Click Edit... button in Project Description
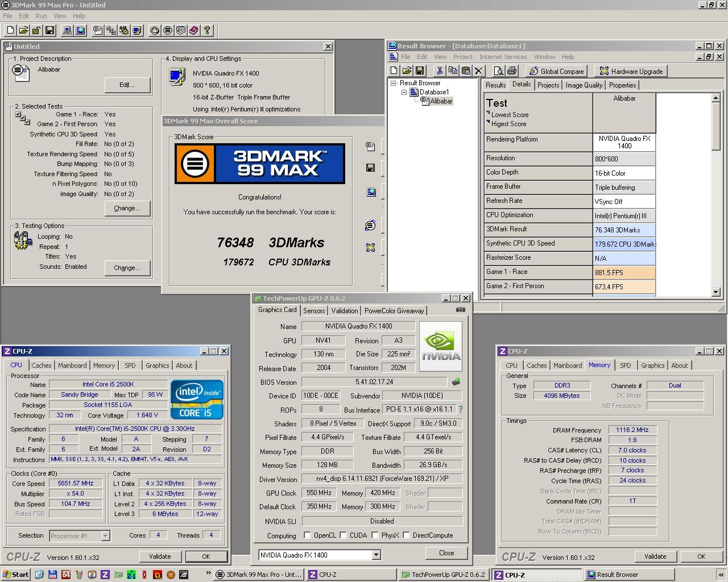The height and width of the screenshot is (582, 728). pyautogui.click(x=127, y=85)
